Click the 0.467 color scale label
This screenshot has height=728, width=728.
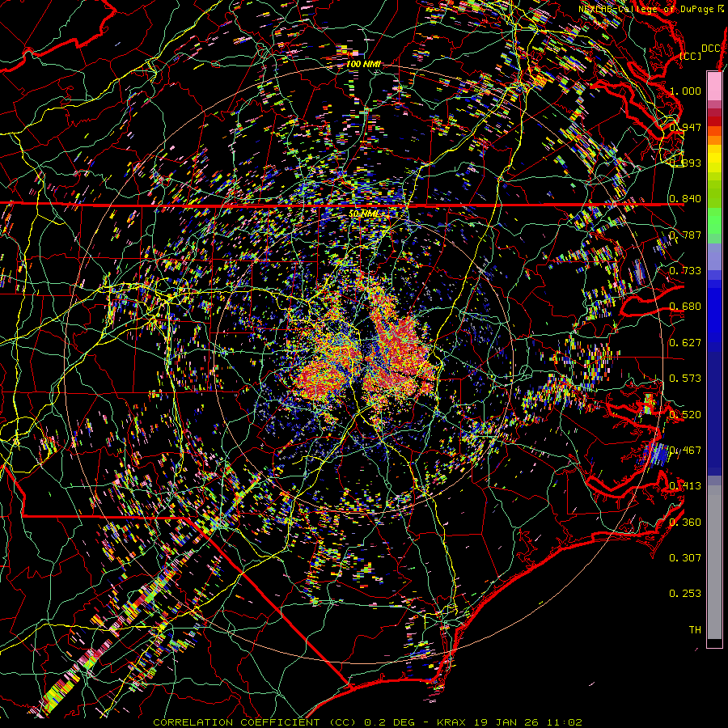pos(685,451)
